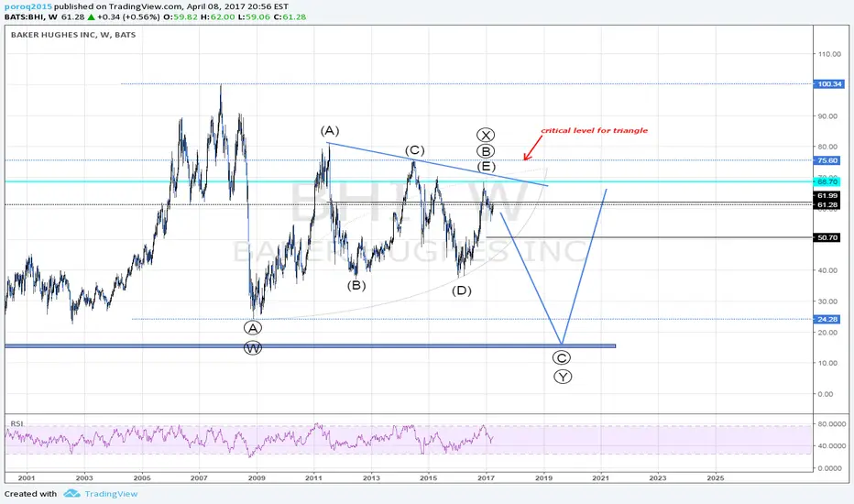Click the 2009 time axis label
The height and width of the screenshot is (504, 854).
pos(257,477)
